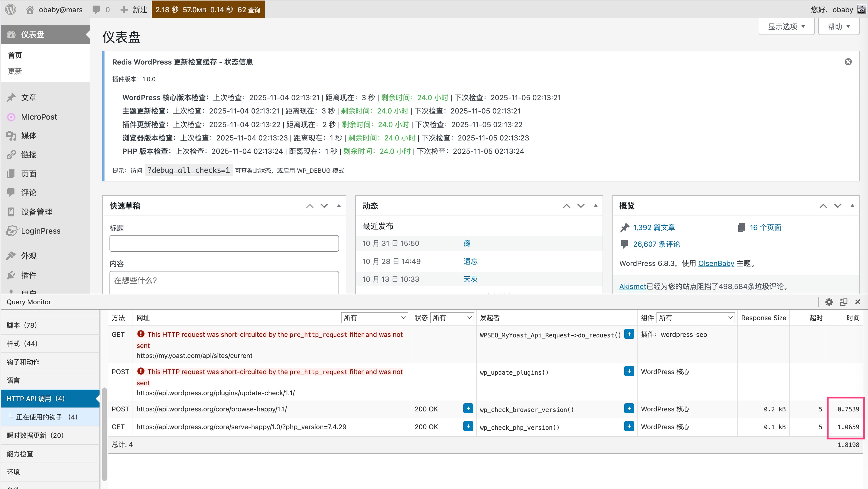This screenshot has width=868, height=489.
Task: Open the 1,392 篇文章 link
Action: pos(654,228)
